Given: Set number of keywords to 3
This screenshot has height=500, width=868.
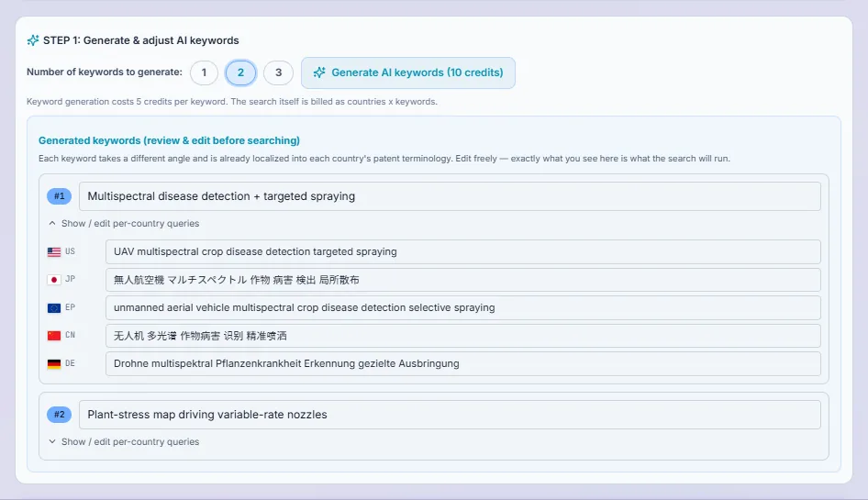Looking at the screenshot, I should click(x=278, y=72).
